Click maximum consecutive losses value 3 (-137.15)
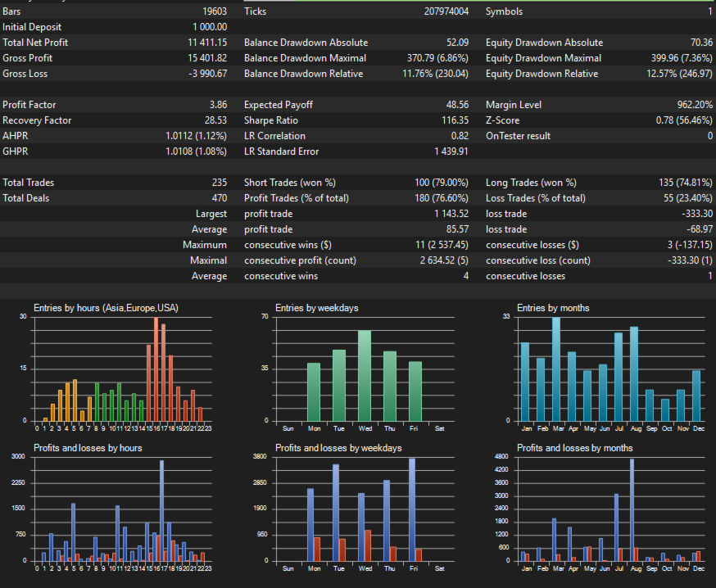 click(690, 244)
